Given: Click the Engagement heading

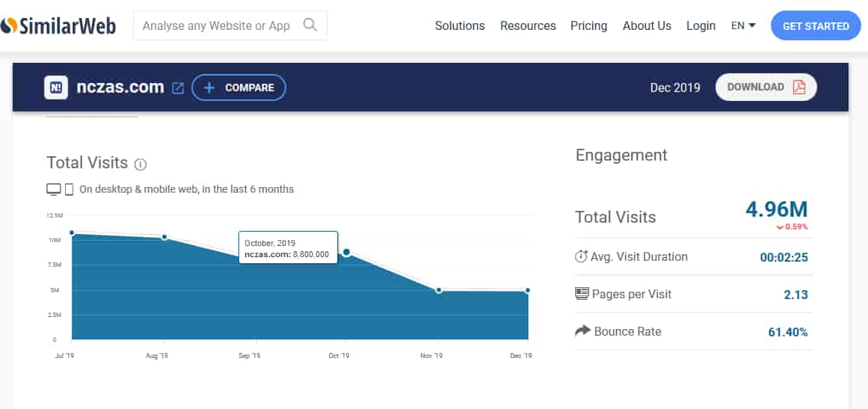Looking at the screenshot, I should pos(621,155).
